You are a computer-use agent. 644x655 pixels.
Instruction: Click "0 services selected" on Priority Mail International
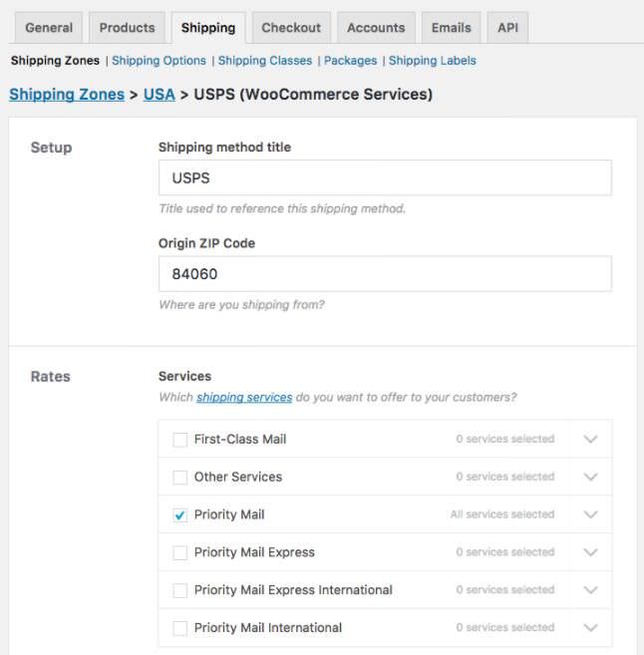pos(504,627)
